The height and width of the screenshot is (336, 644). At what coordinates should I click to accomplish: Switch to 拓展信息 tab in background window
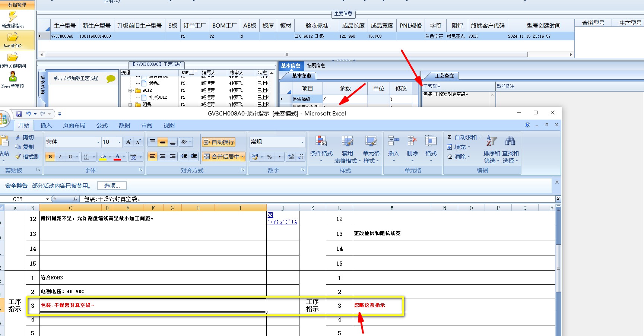point(316,66)
